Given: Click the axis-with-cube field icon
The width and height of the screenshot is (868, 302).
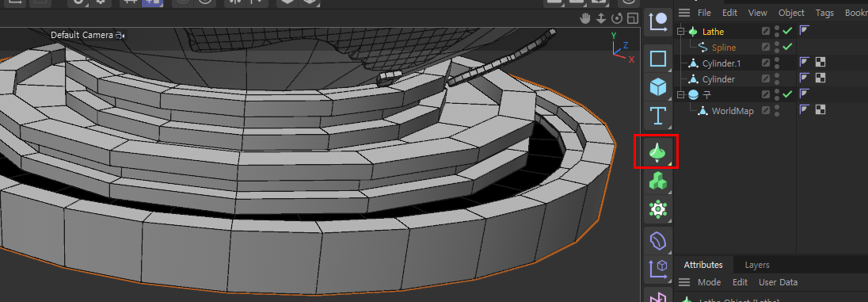Looking at the screenshot, I should pyautogui.click(x=657, y=269).
